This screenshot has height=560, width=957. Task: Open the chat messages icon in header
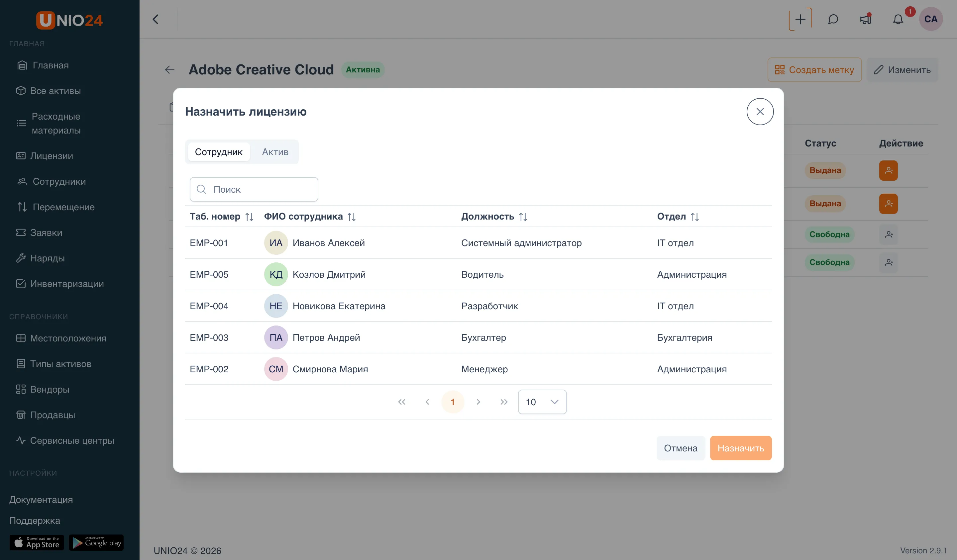(833, 19)
